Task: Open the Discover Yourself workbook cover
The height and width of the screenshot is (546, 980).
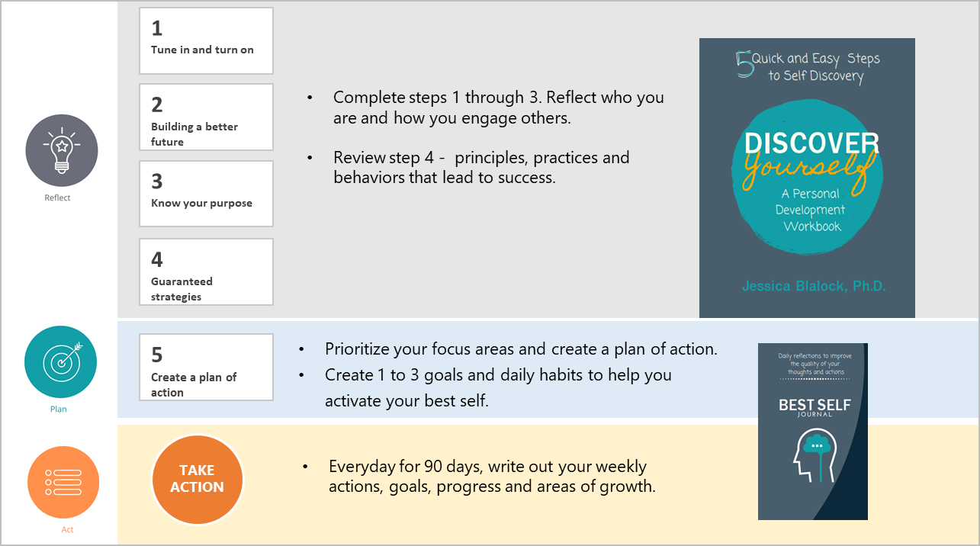Action: [807, 178]
